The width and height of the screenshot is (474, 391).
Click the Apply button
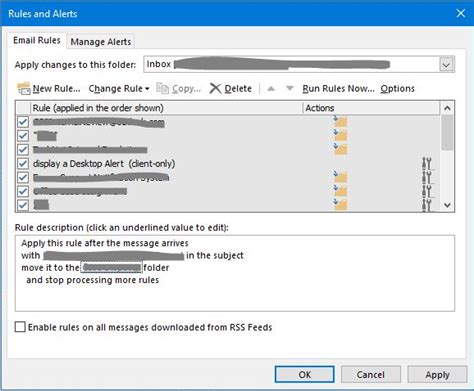coord(437,374)
